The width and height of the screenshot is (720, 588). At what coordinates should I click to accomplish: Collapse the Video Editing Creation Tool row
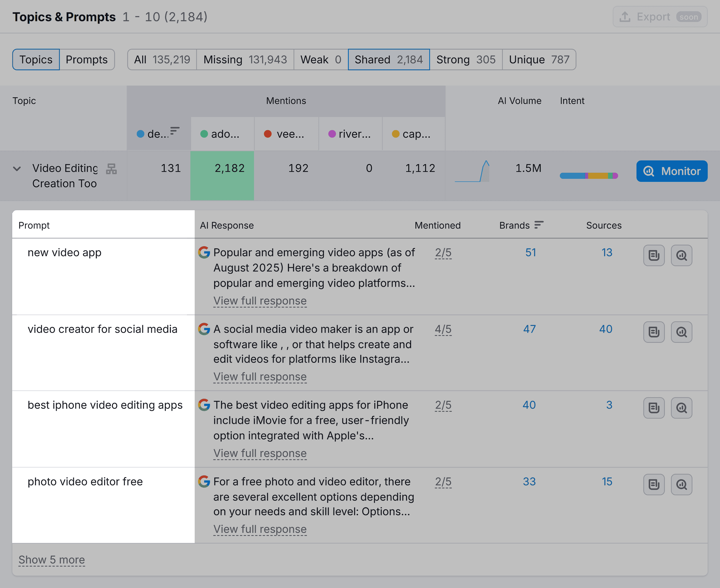click(17, 169)
